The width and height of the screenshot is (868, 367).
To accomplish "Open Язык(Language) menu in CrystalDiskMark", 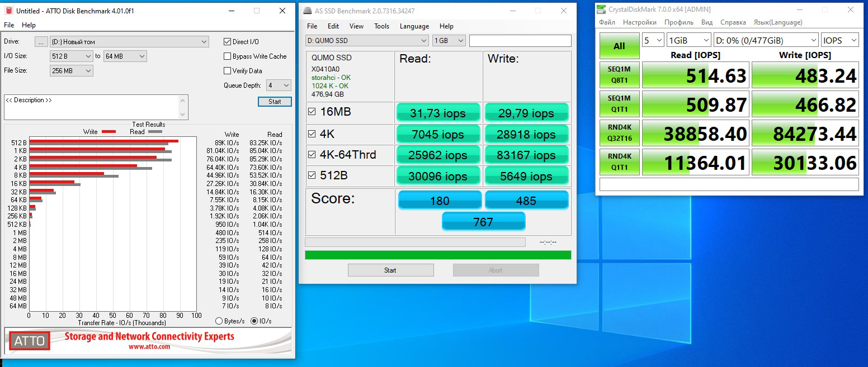I will coord(778,22).
